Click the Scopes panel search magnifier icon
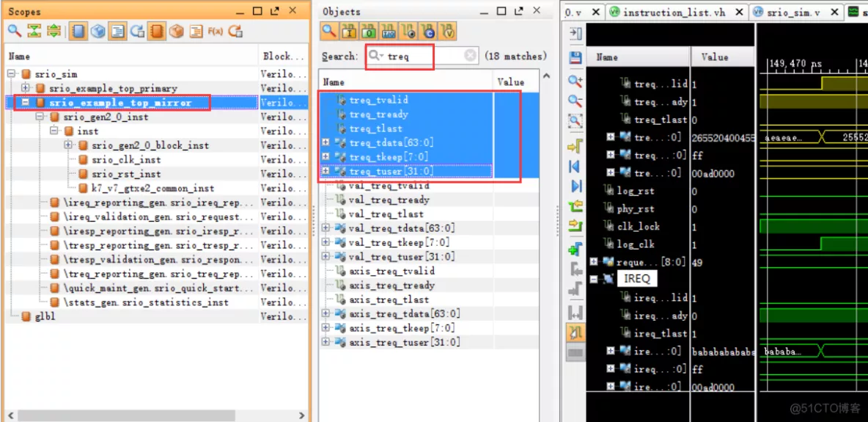This screenshot has width=868, height=422. [14, 31]
